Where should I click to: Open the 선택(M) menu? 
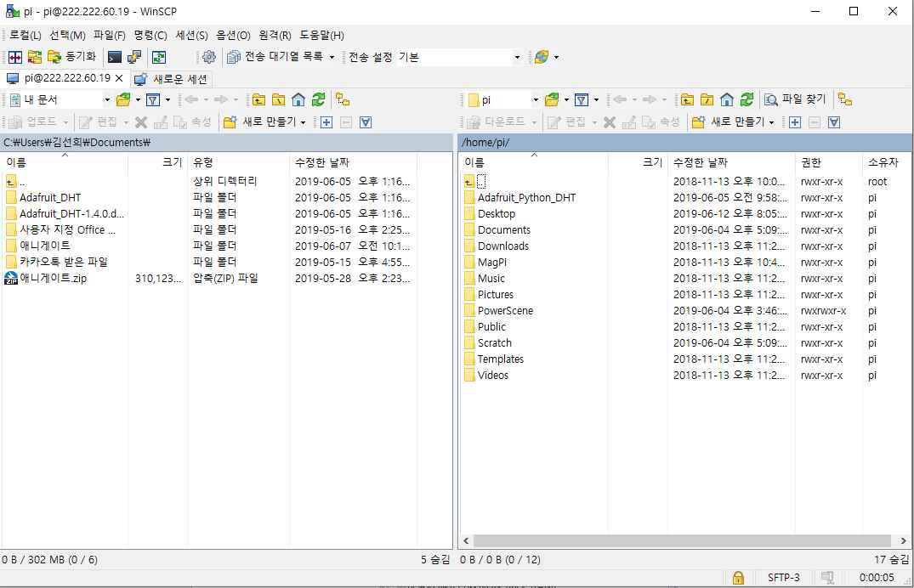point(68,35)
